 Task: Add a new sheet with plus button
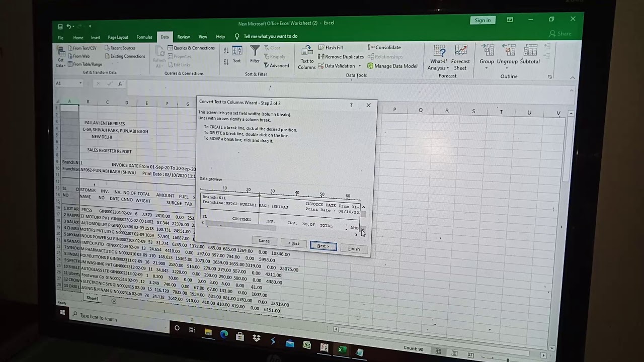(x=114, y=301)
